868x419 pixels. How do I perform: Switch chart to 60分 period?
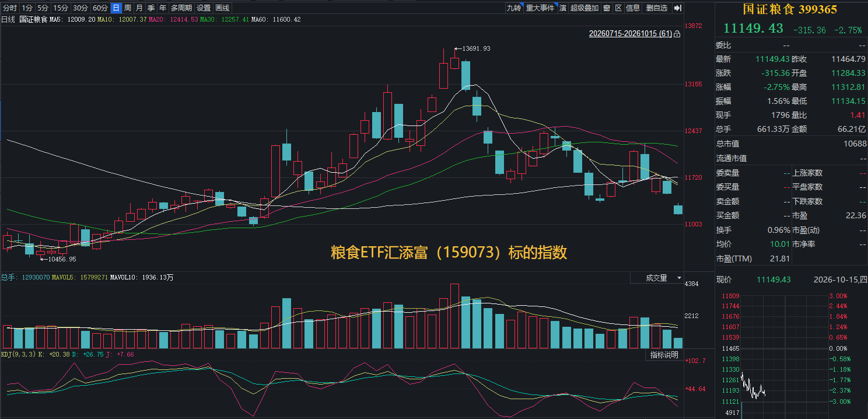point(100,8)
